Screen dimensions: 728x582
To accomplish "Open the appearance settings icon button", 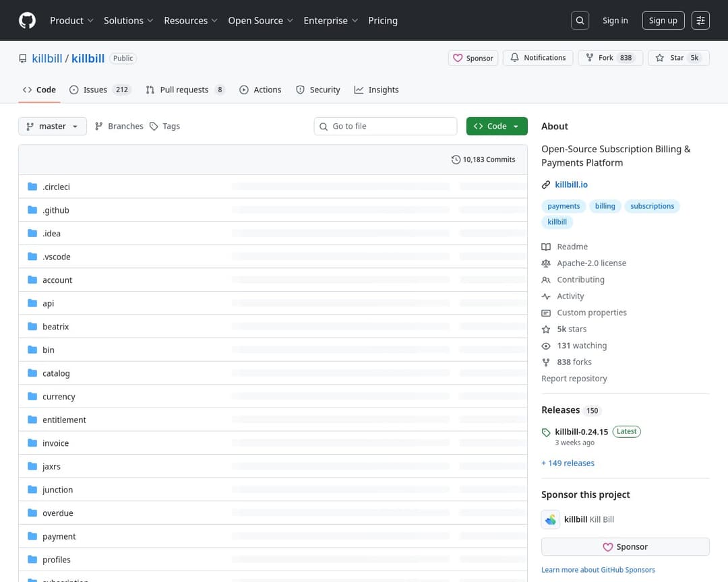I will point(700,20).
